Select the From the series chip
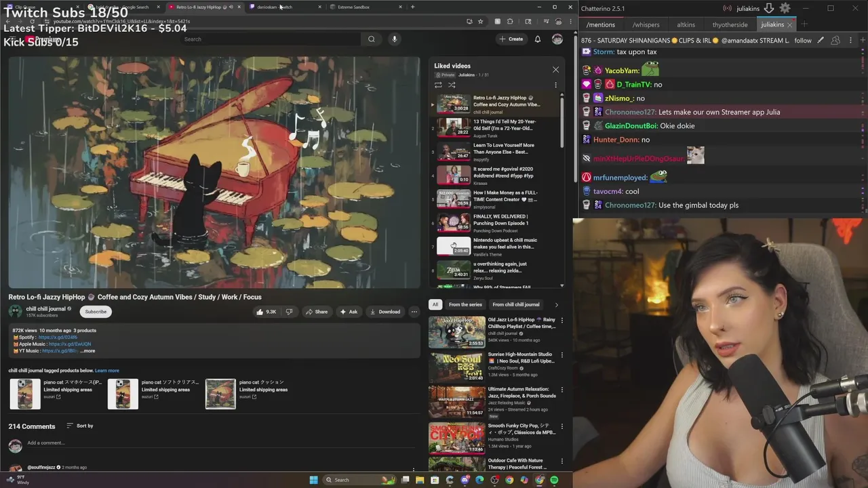Viewport: 868px width, 488px height. coord(465,304)
